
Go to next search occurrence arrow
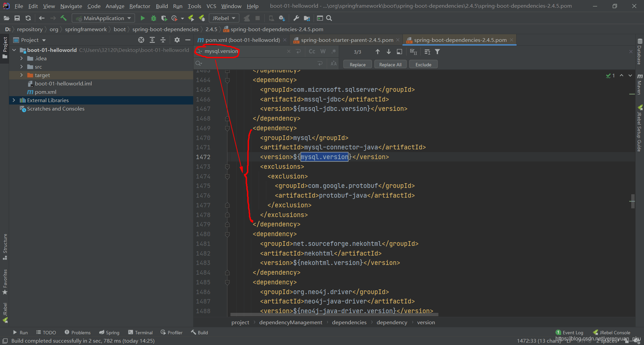pyautogui.click(x=389, y=52)
